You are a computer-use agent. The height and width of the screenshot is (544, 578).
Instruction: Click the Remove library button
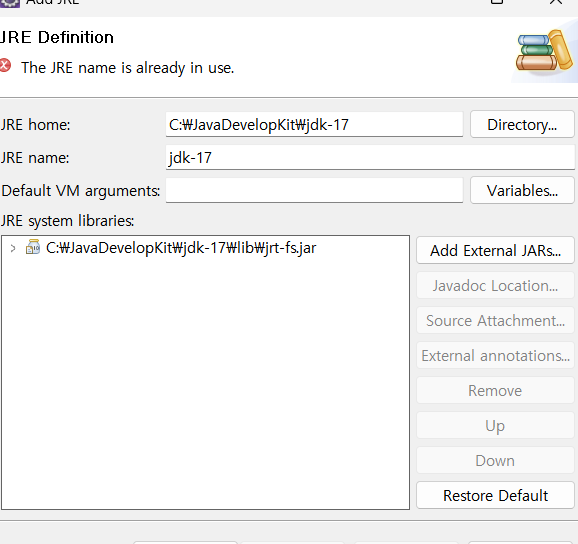click(495, 391)
